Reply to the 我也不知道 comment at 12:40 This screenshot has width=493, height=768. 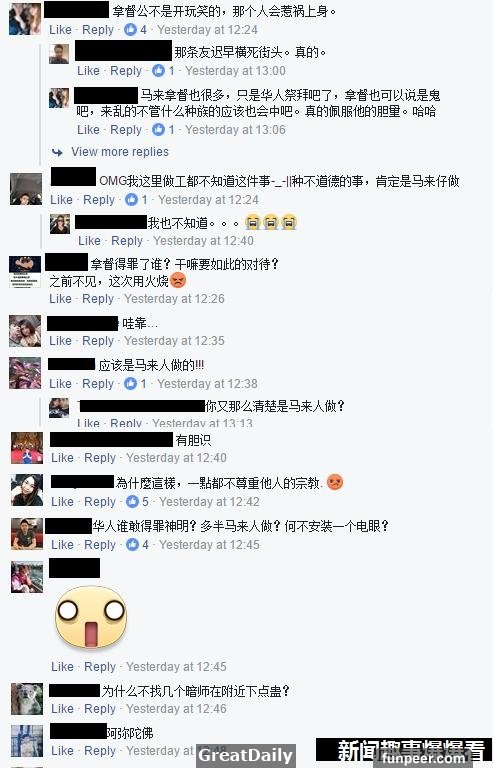127,241
